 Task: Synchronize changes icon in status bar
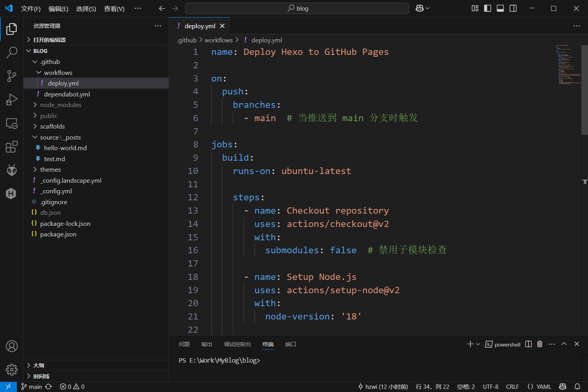pyautogui.click(x=49, y=387)
